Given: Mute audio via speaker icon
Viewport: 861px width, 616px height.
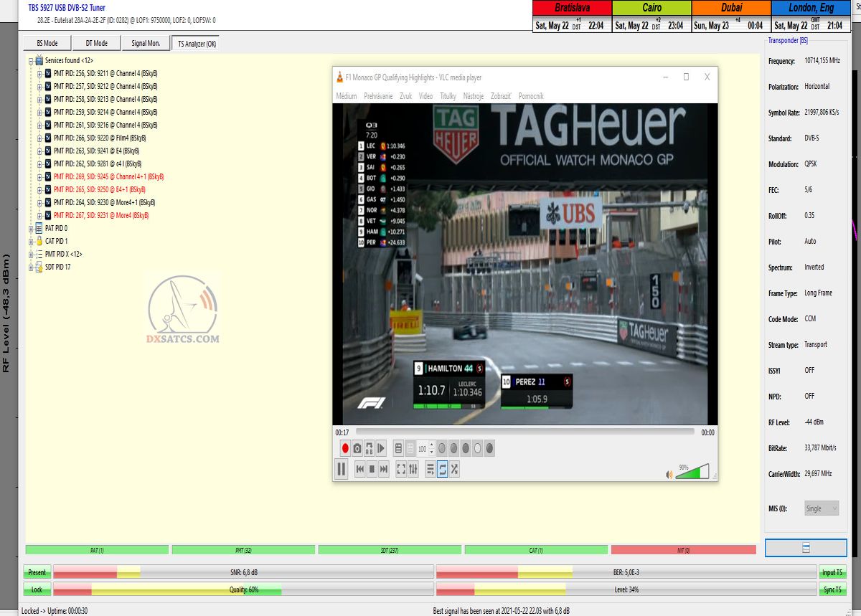Looking at the screenshot, I should (669, 474).
